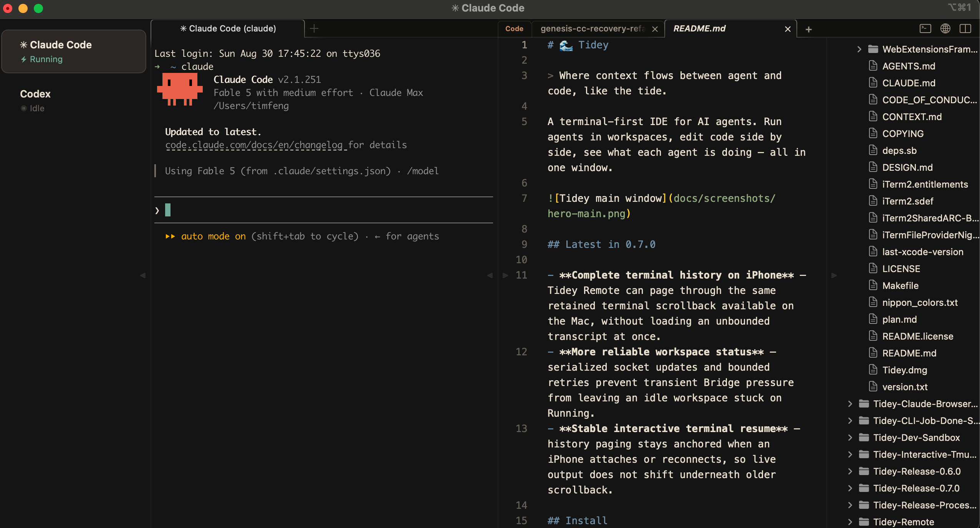Viewport: 980px width, 528px height.
Task: Switch to the Code tab
Action: point(514,29)
